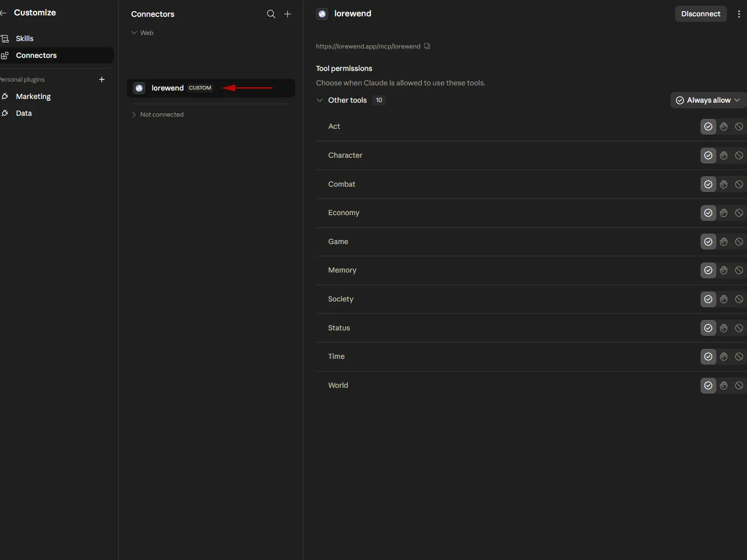Set Game tool to always allow
This screenshot has width=747, height=560.
(x=708, y=242)
